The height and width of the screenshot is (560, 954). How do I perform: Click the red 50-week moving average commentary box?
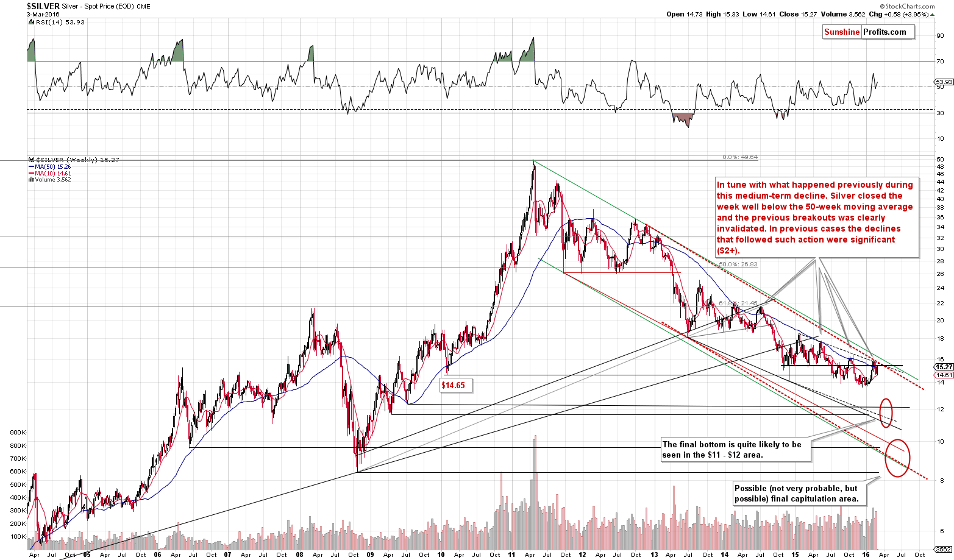816,218
